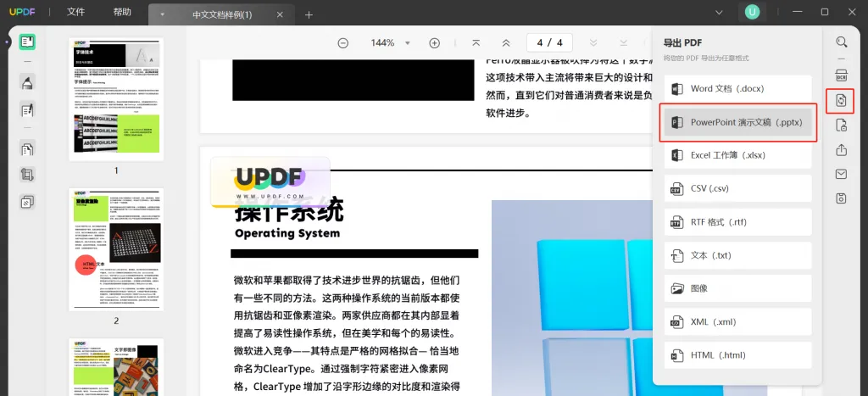Open the tab list dropdown arrow left of tab
This screenshot has width=868, height=396.
point(162,15)
